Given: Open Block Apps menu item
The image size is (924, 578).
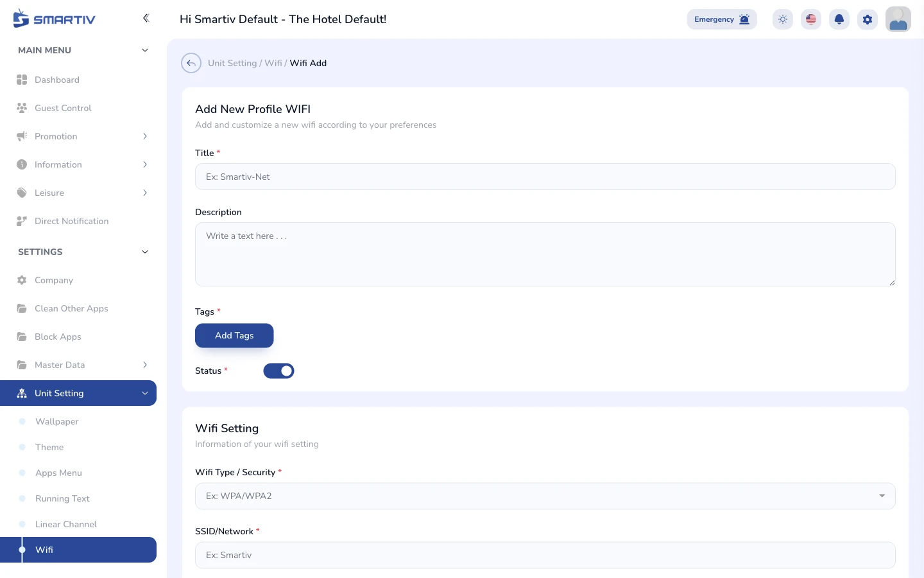Looking at the screenshot, I should [x=78, y=337].
